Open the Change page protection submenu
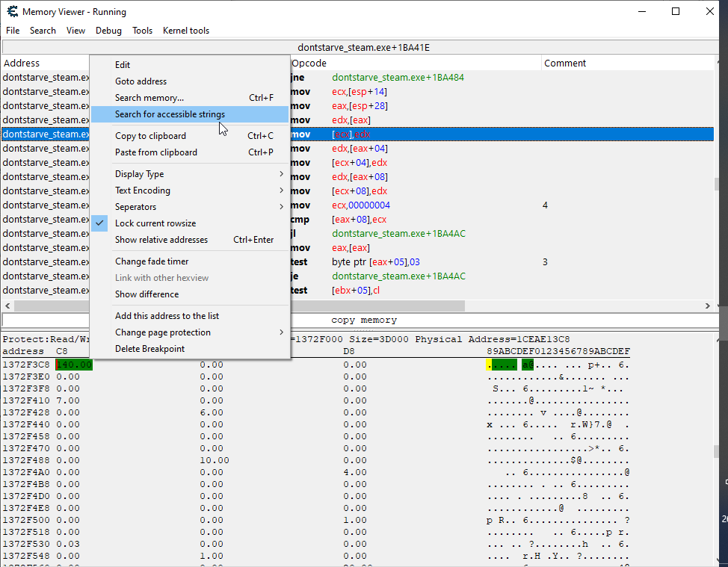728x567 pixels. [164, 332]
